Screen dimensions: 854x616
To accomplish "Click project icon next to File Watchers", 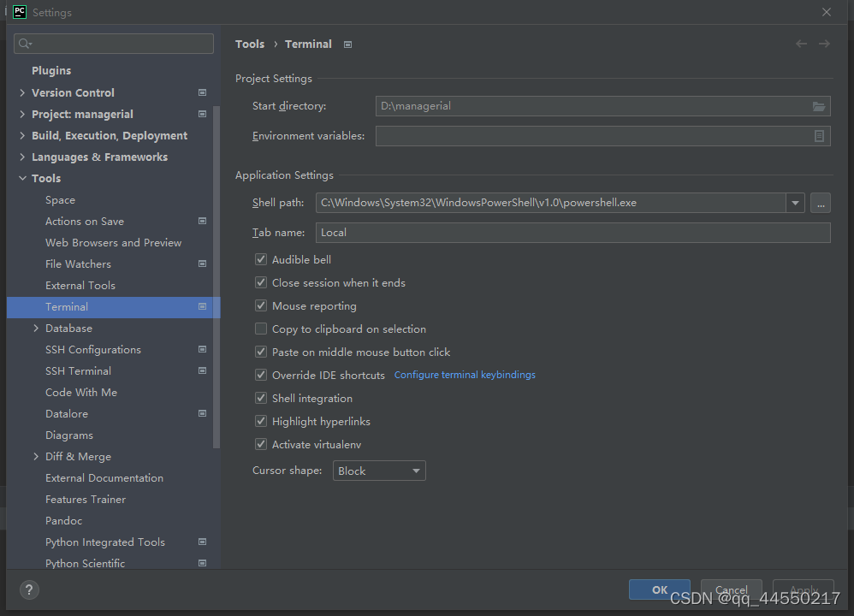I will pos(202,264).
